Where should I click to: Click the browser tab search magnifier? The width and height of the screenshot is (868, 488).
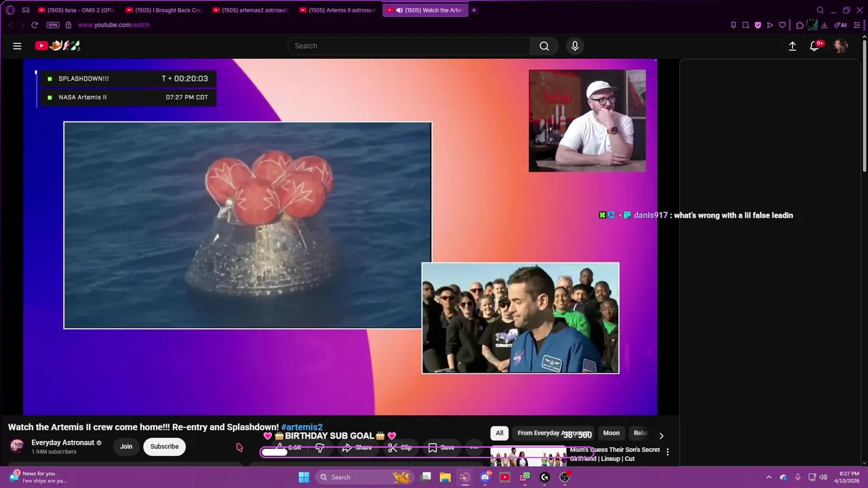[x=820, y=10]
